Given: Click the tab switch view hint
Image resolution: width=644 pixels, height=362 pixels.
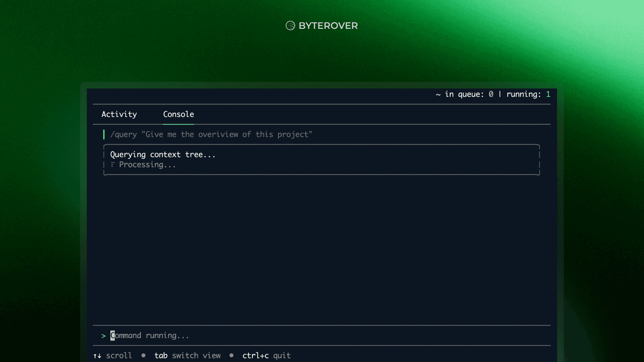Looking at the screenshot, I should coord(187,356).
